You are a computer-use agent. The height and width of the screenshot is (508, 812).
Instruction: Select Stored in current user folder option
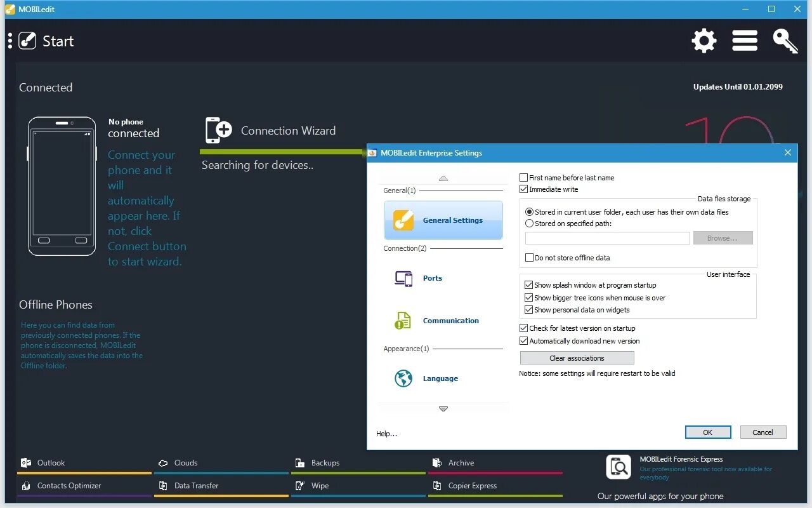(530, 212)
